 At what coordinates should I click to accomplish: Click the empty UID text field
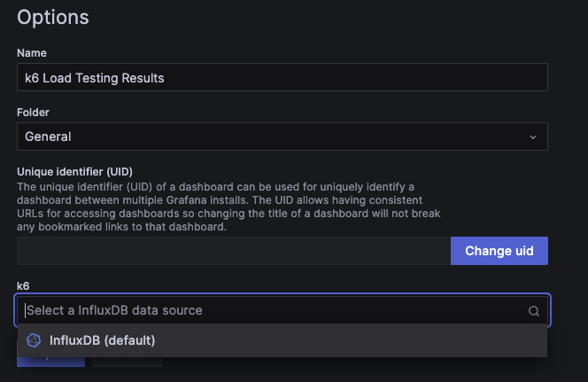pyautogui.click(x=234, y=251)
